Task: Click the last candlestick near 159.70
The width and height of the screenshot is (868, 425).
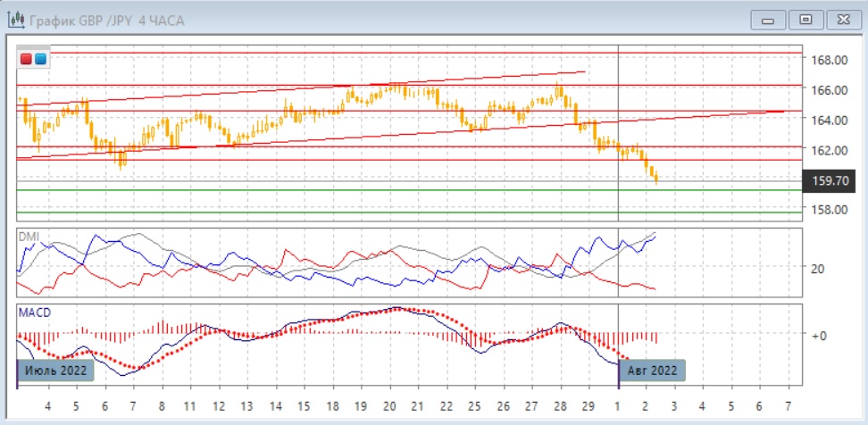Action: 656,178
